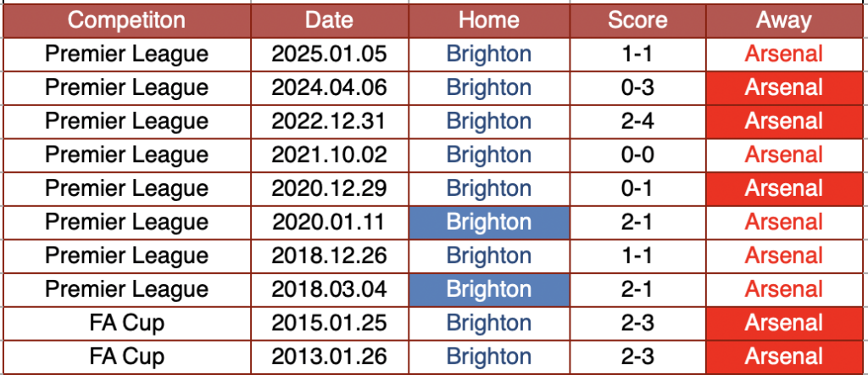Click the 0-3 score cell
The width and height of the screenshot is (868, 380).
637,87
